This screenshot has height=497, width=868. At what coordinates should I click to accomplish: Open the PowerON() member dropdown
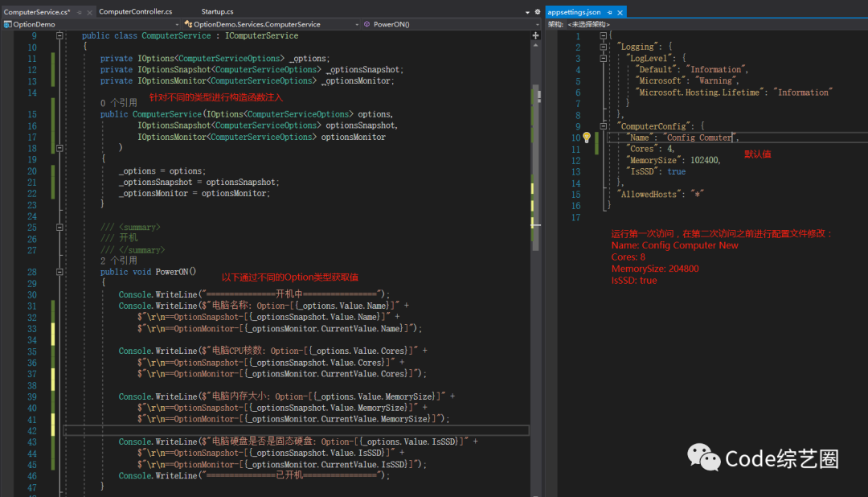[451, 24]
